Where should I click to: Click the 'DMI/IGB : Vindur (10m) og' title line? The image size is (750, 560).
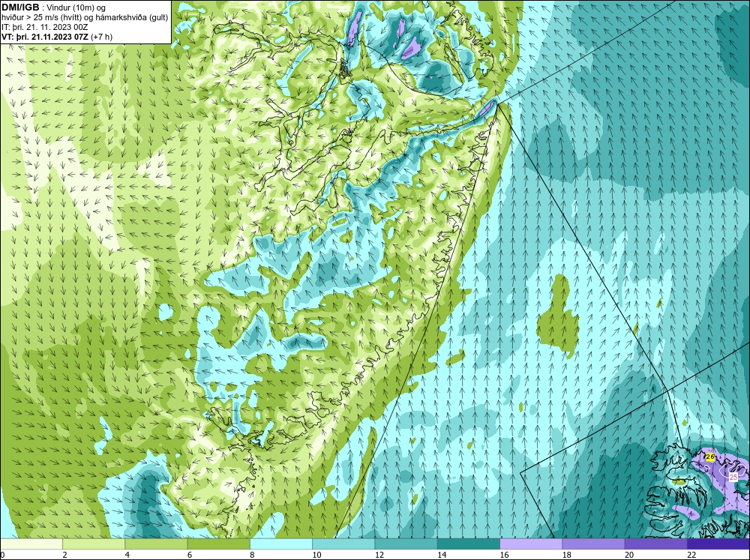[53, 7]
